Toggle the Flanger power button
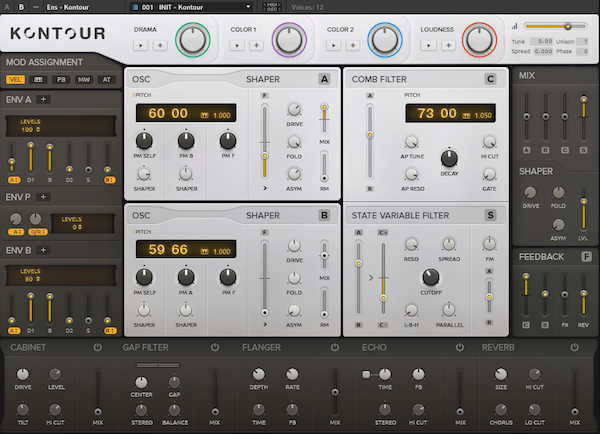Screen dimensions: 600x434 [335, 348]
